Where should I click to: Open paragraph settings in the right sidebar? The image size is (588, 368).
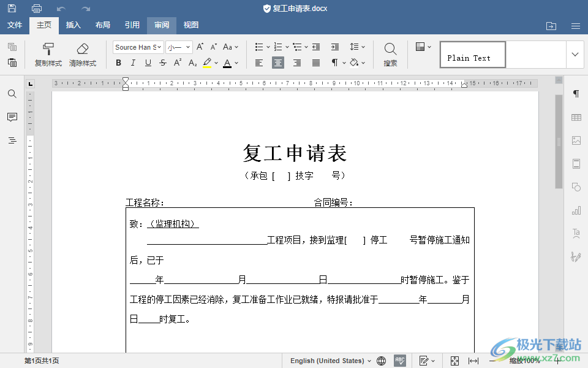point(576,94)
